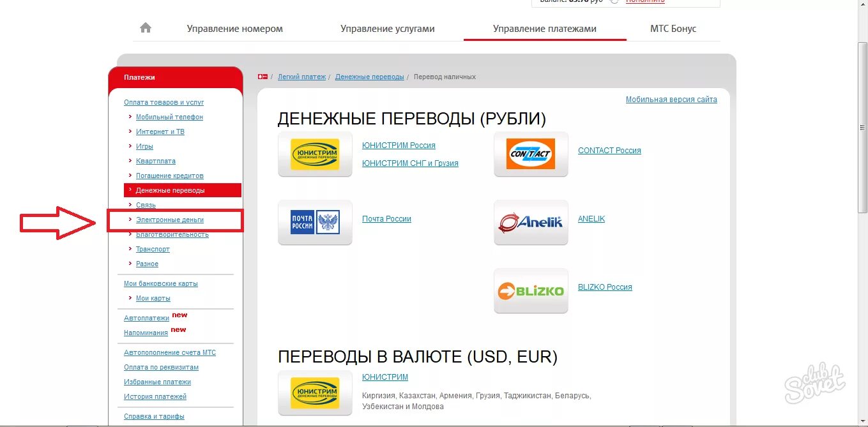Screen dimensions: 868x427
Task: Select Погашение кредитов in sidebar
Action: click(170, 176)
